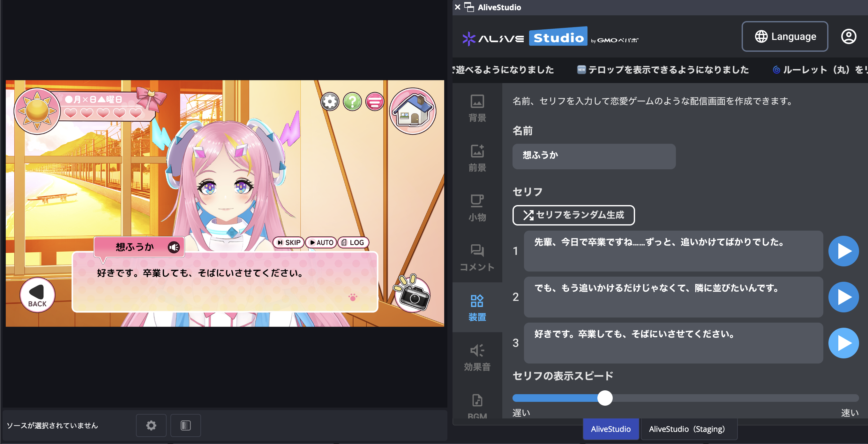868x444 pixels.
Task: Switch to the AliveStudio dock tab
Action: tap(610, 429)
